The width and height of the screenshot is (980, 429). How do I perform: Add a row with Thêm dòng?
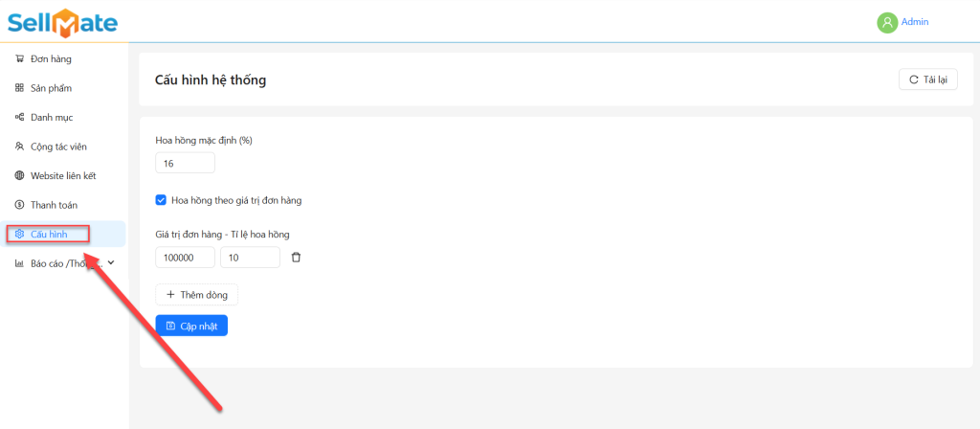point(196,295)
